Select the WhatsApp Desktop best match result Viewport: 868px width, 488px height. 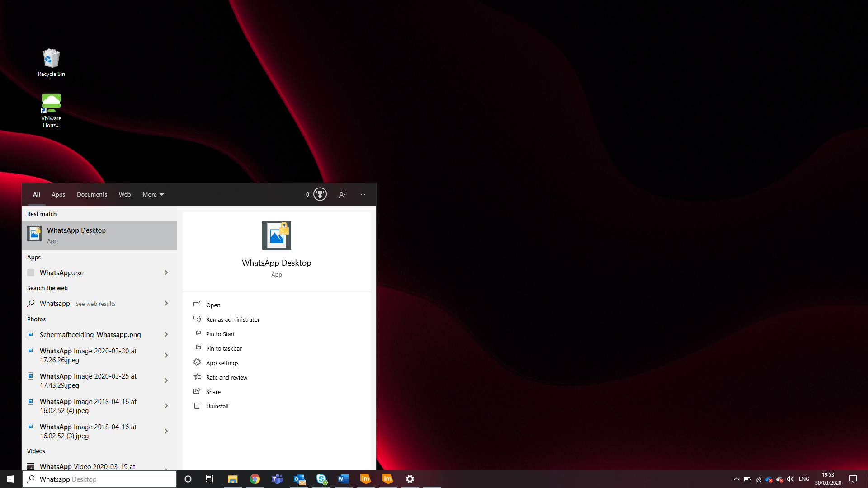(99, 235)
